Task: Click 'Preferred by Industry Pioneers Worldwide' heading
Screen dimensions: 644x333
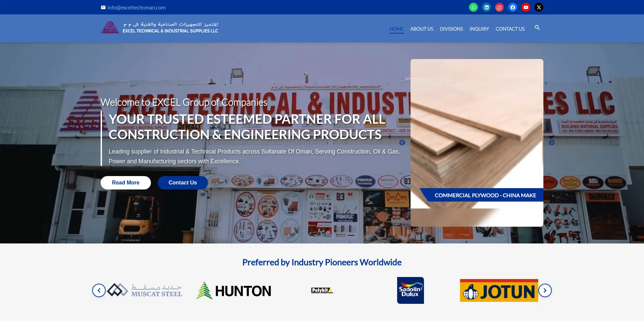Action: (322, 262)
